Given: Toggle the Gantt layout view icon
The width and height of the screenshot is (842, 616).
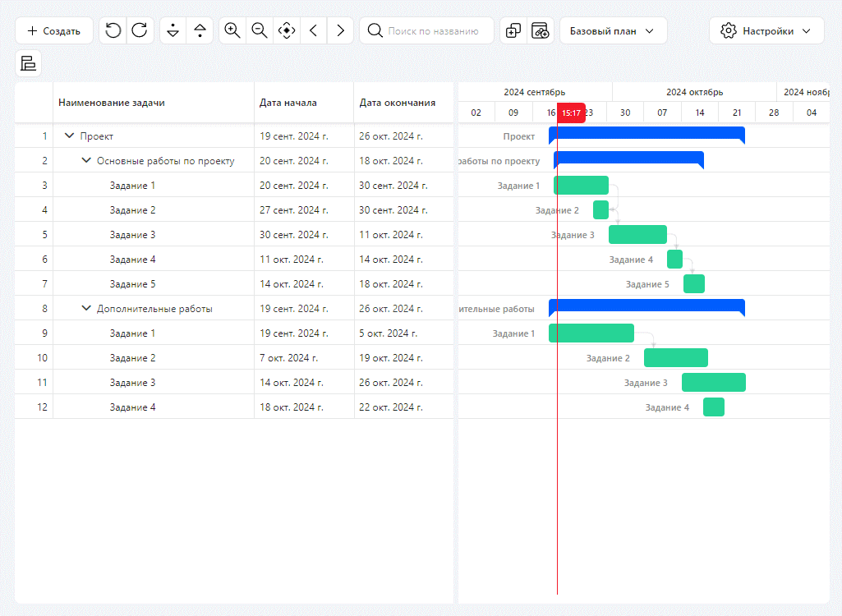Looking at the screenshot, I should [x=29, y=63].
